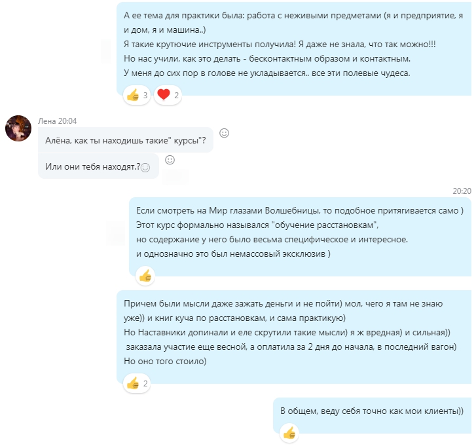The height and width of the screenshot is (448, 476).
Task: Select the message 'В общем, веду себя точно'
Action: coord(372,415)
